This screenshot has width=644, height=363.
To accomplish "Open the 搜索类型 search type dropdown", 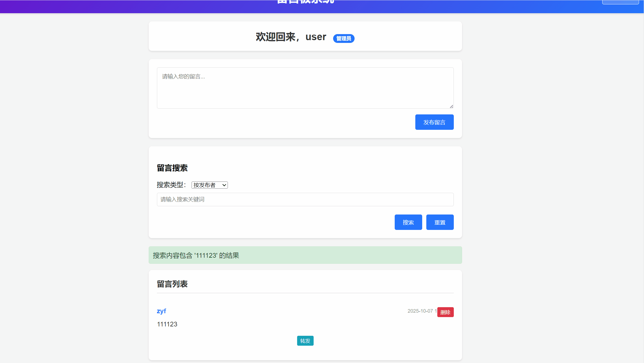I will point(209,185).
